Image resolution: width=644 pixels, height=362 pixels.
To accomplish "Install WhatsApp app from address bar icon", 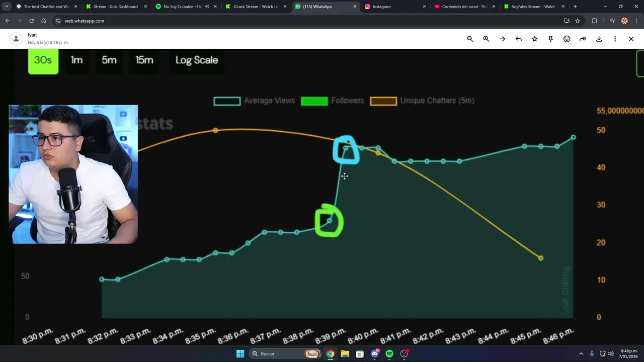I will click(567, 21).
